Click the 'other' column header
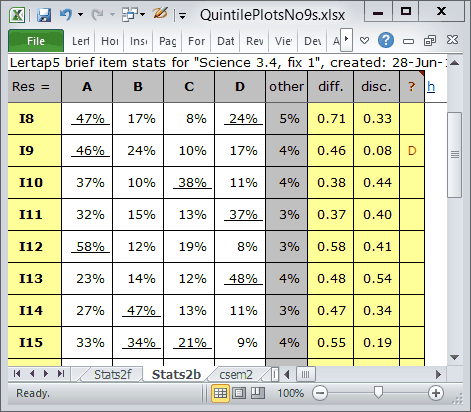This screenshot has width=471, height=412. pos(287,87)
